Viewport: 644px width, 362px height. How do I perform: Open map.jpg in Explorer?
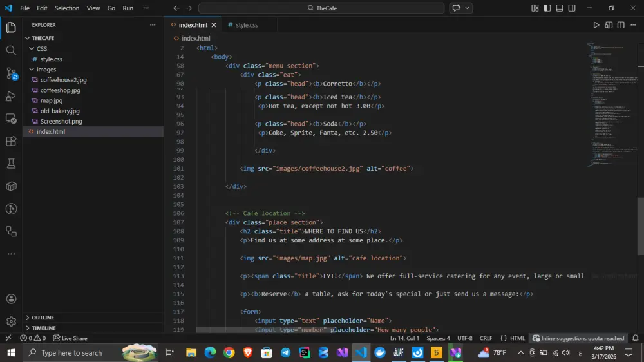[x=52, y=100]
